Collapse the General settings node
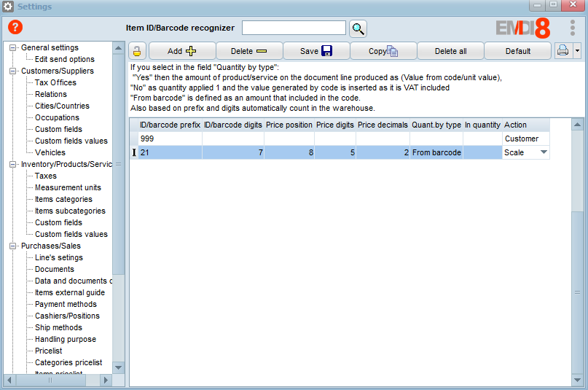The image size is (588, 390). pos(12,47)
